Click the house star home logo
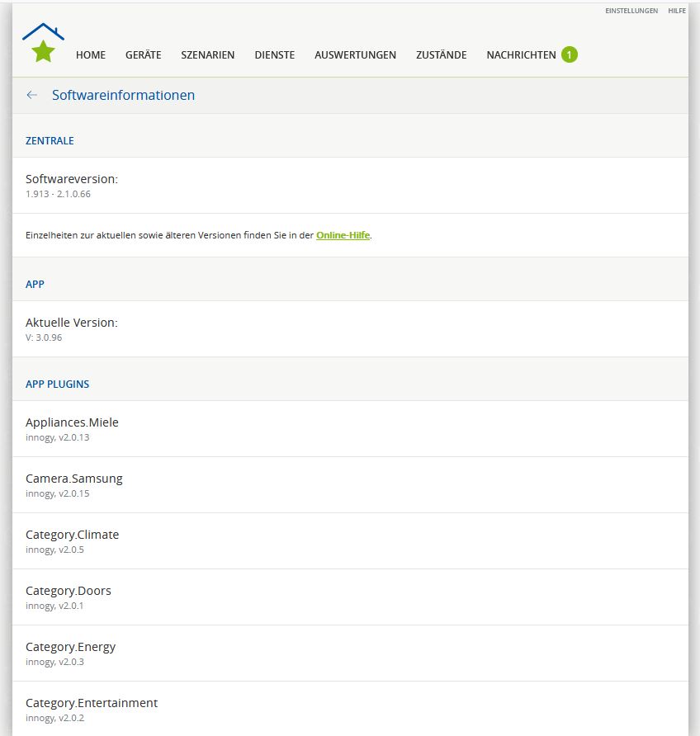Screen dimensions: 700x736 (43, 44)
